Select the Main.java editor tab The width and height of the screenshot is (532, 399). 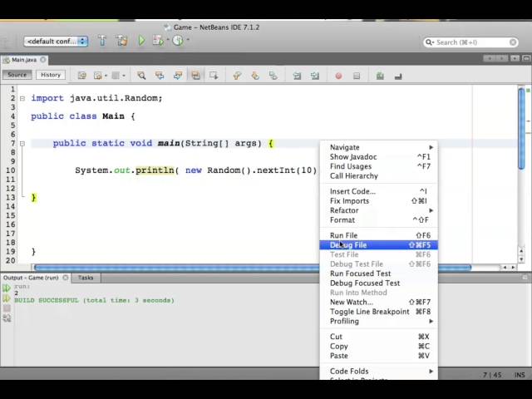(x=24, y=60)
